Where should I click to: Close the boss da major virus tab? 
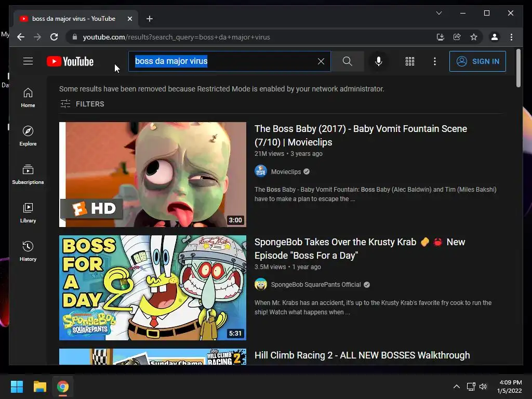click(129, 19)
